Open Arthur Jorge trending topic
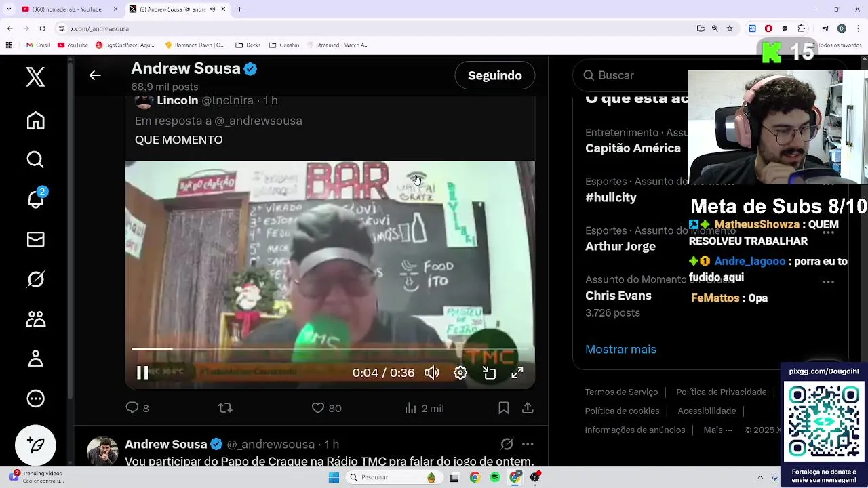 click(620, 247)
